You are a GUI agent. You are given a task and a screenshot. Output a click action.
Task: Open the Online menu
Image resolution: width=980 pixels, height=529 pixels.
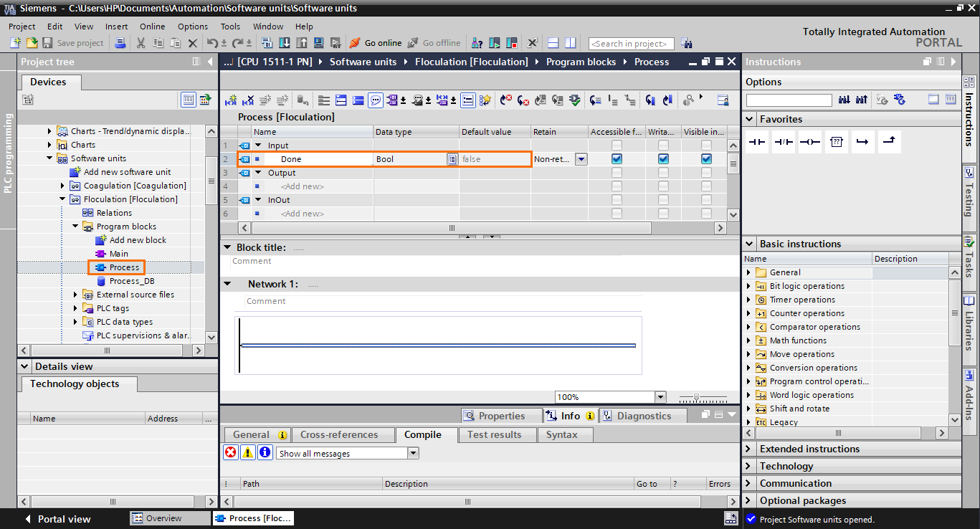(x=152, y=27)
